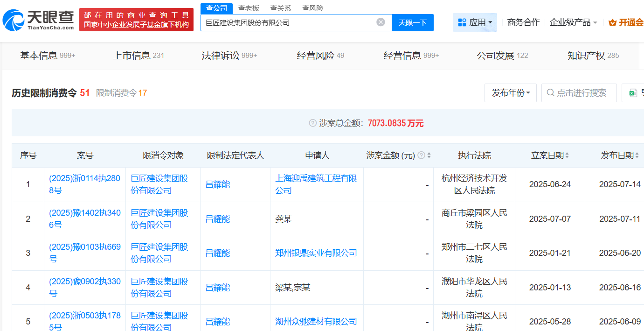Sort the table by 涉案金额
Screen dimensions: 644x331
429,155
